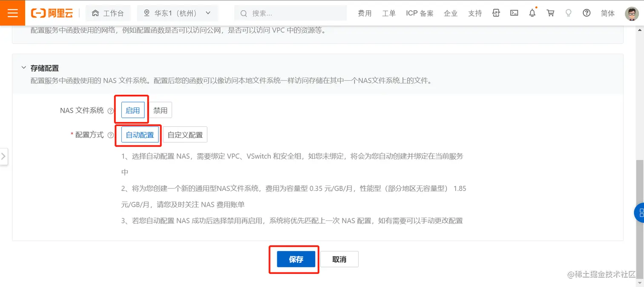Select 自定义配置 mode
The width and height of the screenshot is (644, 287).
[185, 135]
